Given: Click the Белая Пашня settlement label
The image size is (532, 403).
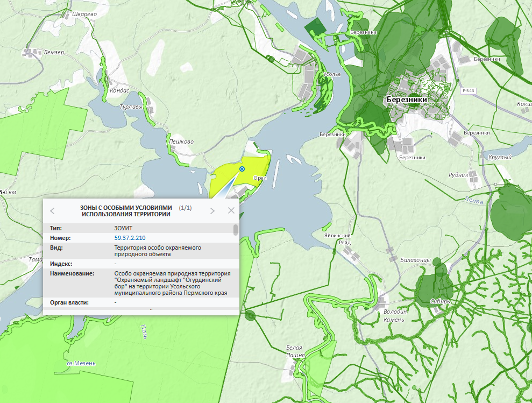Looking at the screenshot, I should (x=295, y=351).
